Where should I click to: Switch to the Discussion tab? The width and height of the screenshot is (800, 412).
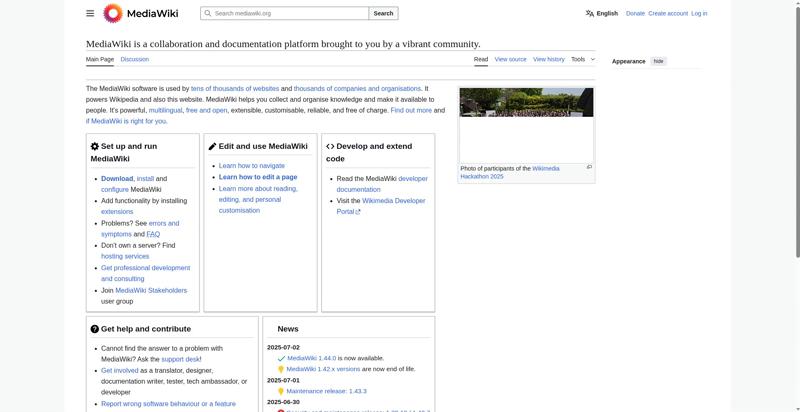click(x=135, y=59)
